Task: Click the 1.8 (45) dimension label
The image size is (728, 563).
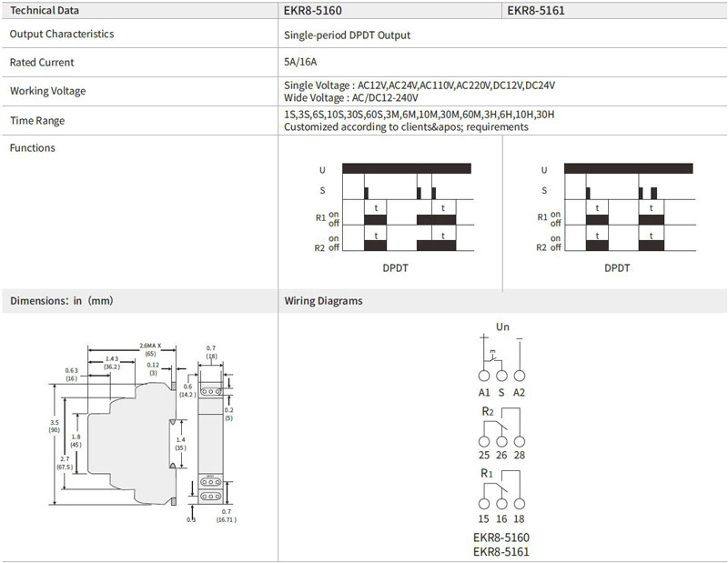Action: point(76,440)
